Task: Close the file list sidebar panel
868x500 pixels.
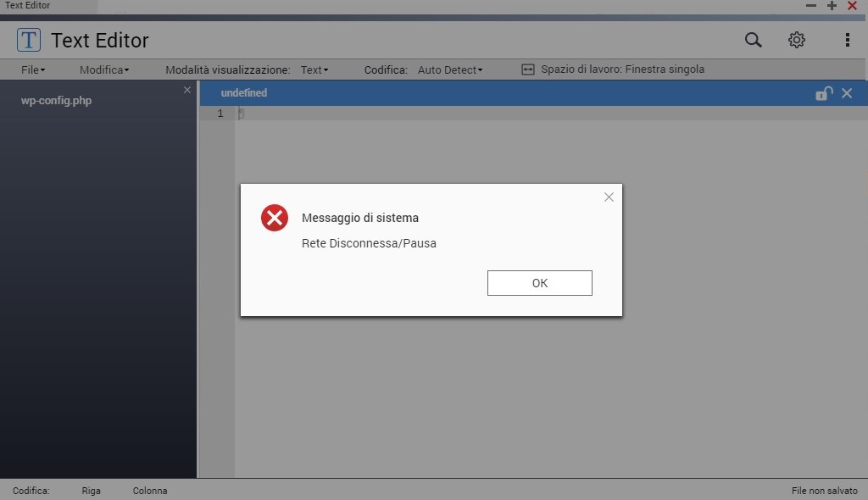Action: point(187,90)
